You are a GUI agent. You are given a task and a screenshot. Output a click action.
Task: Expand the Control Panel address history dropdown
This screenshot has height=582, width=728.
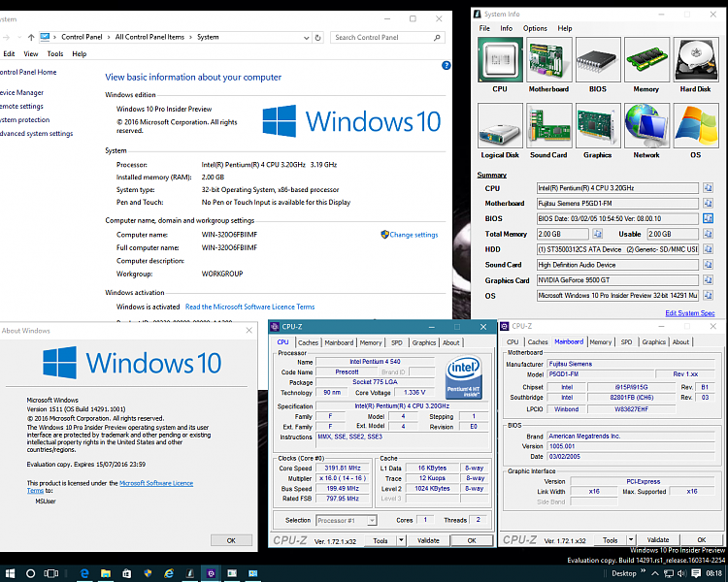pyautogui.click(x=306, y=38)
